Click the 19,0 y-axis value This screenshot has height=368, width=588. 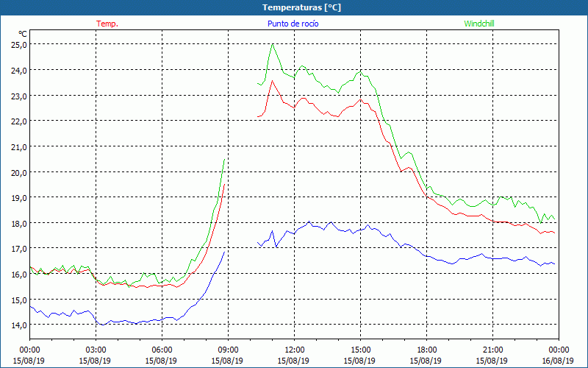coord(19,197)
